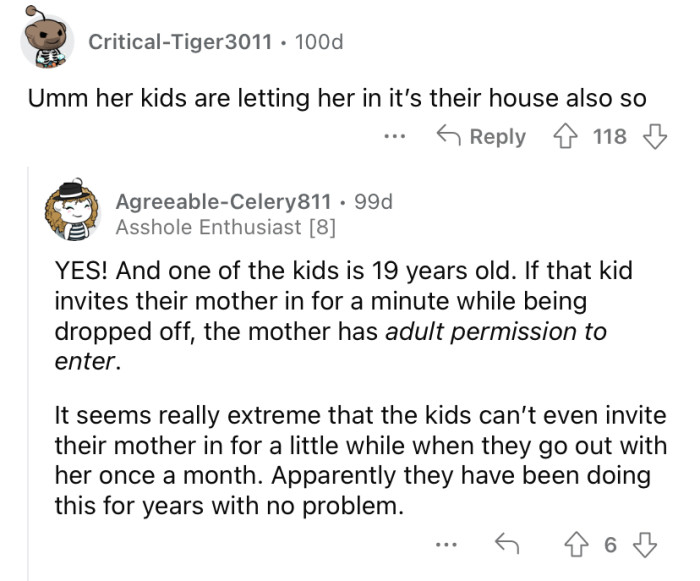Downvote Agreeable-Celery811's reply
The image size is (700, 581).
[x=647, y=544]
